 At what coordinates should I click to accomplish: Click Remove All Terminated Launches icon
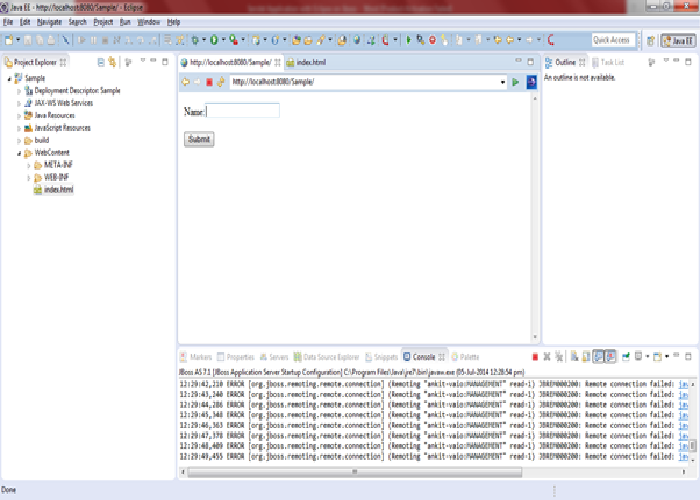pos(558,357)
